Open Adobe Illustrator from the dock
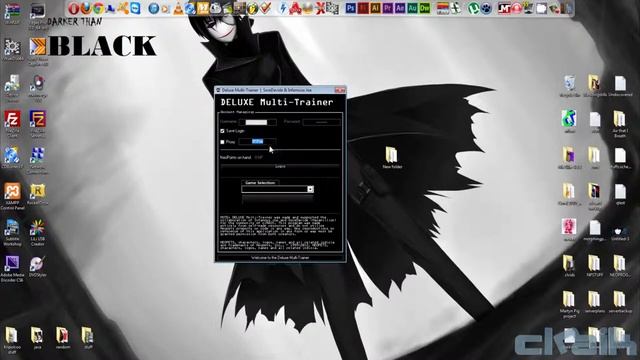 (376, 8)
